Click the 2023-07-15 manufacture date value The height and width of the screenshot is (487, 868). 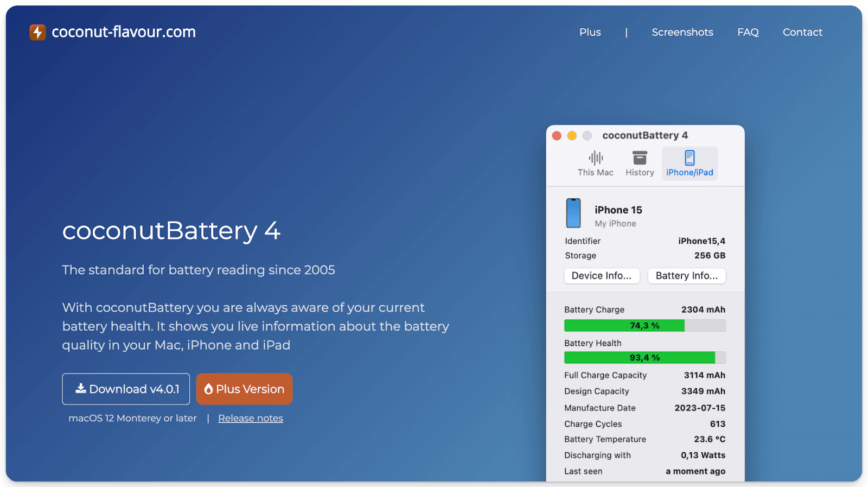[700, 408]
